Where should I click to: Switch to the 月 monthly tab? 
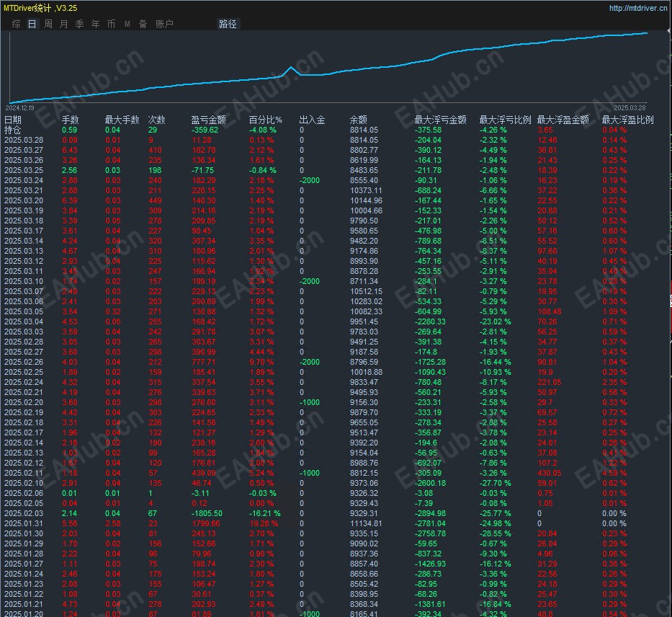[x=63, y=24]
